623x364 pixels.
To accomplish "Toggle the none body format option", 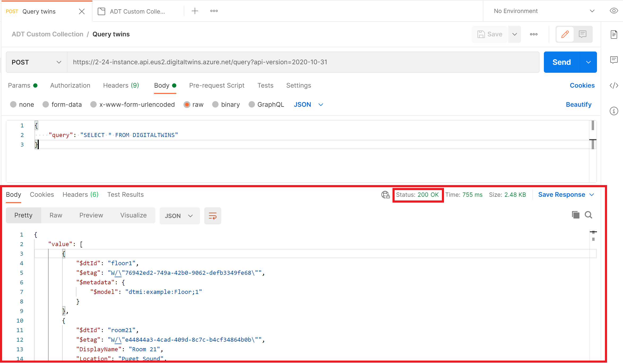I will (x=14, y=104).
